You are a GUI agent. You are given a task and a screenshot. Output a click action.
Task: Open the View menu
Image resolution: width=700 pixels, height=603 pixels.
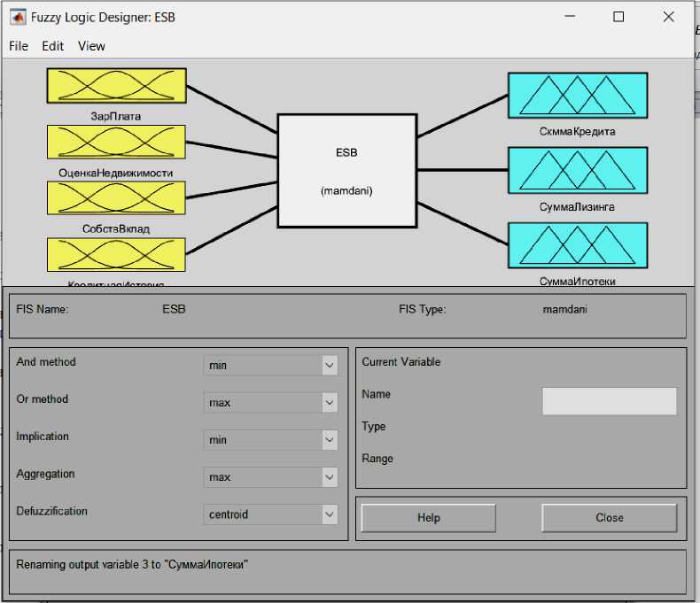[91, 46]
